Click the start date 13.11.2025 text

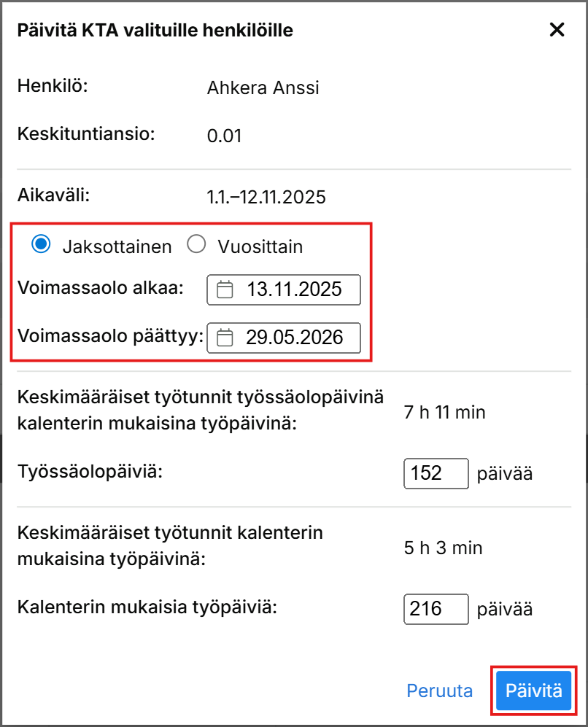294,289
